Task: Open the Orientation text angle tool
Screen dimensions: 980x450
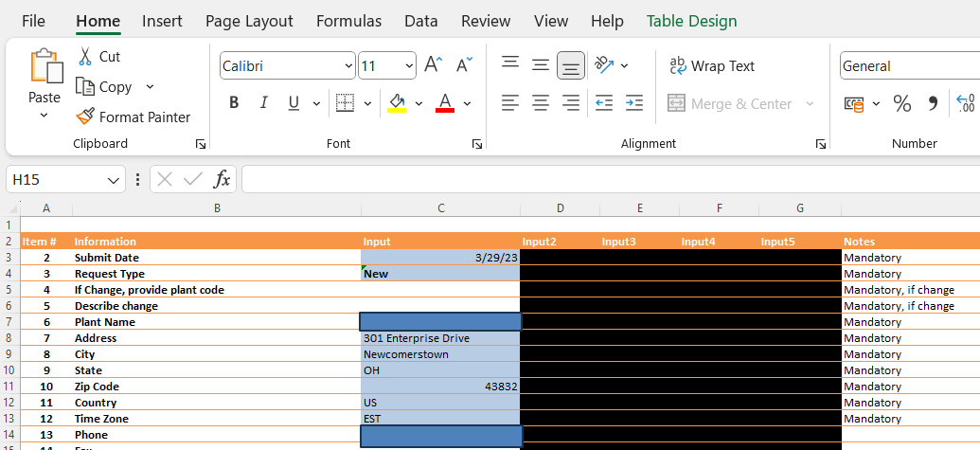Action: tap(604, 65)
